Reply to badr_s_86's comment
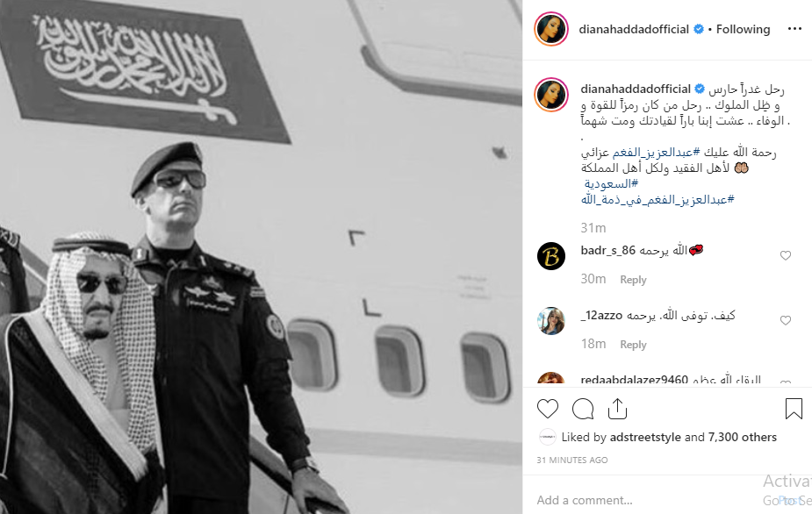Screen dimensions: 812x514 click(x=633, y=280)
